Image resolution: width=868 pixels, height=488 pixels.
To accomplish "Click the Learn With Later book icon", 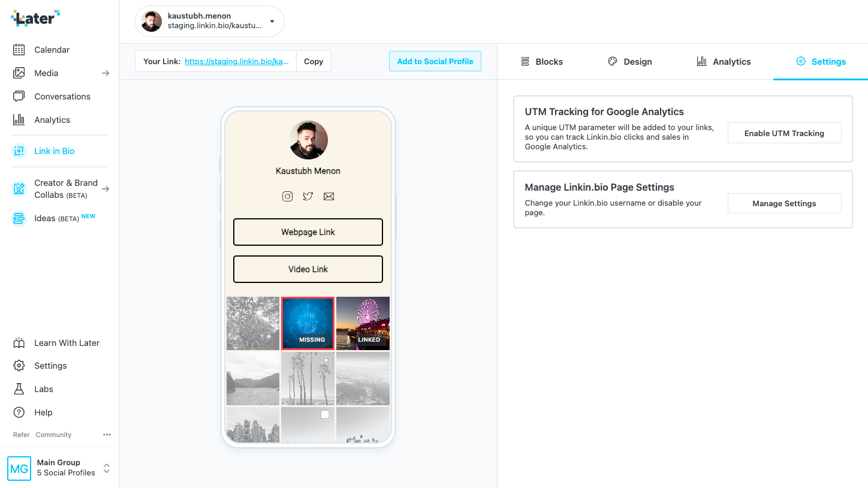I will point(19,343).
